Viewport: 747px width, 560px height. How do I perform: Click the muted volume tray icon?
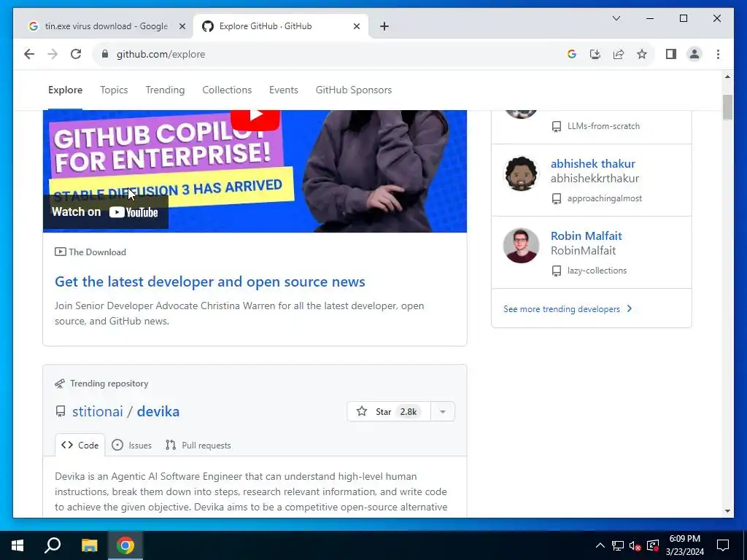click(635, 545)
